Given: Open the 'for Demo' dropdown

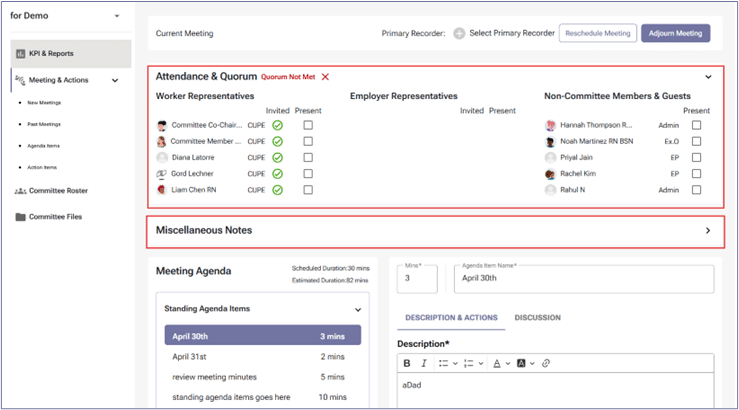Looking at the screenshot, I should click(116, 16).
